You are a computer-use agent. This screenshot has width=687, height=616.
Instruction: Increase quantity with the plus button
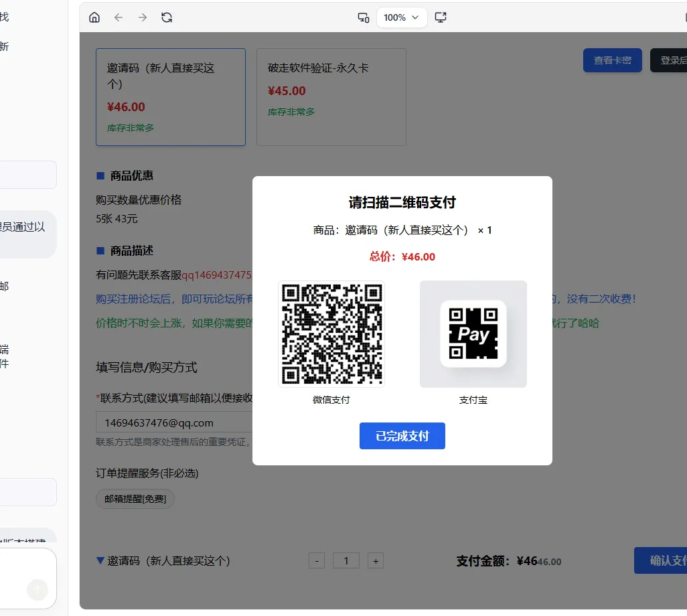click(375, 560)
